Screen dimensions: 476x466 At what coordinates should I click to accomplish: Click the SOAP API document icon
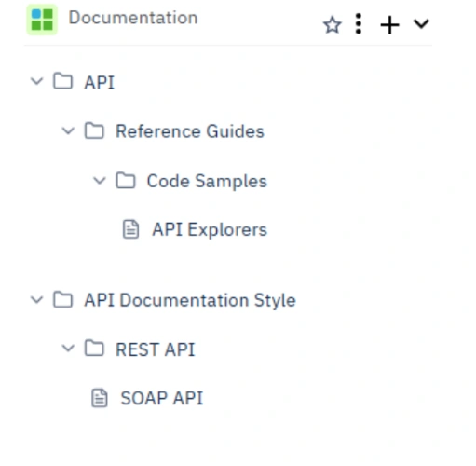(x=100, y=398)
